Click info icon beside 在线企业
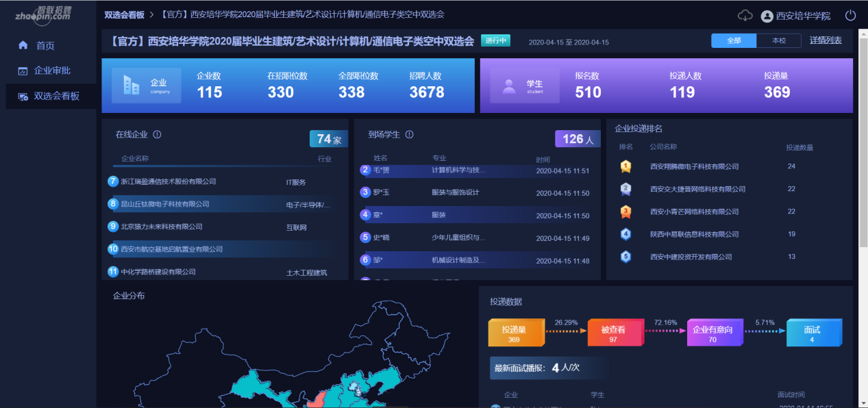868x408 pixels. [x=157, y=135]
